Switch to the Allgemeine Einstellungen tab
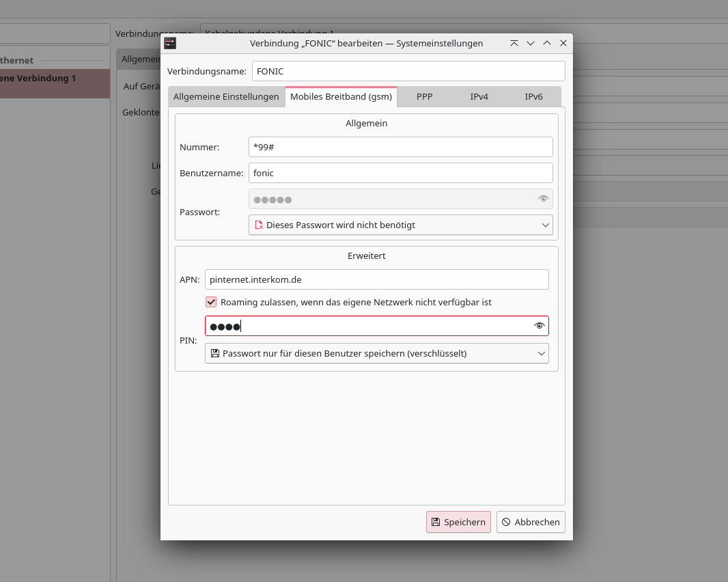 (x=226, y=96)
